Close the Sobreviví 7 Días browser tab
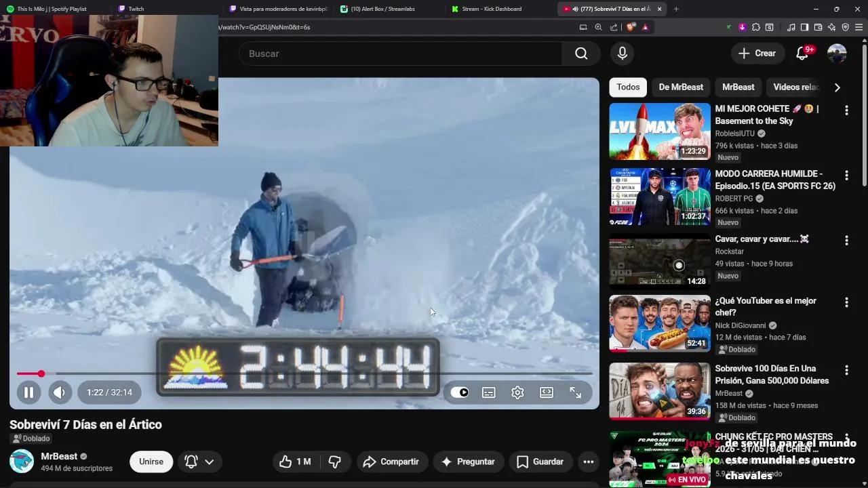The image size is (868, 488). pyautogui.click(x=659, y=9)
